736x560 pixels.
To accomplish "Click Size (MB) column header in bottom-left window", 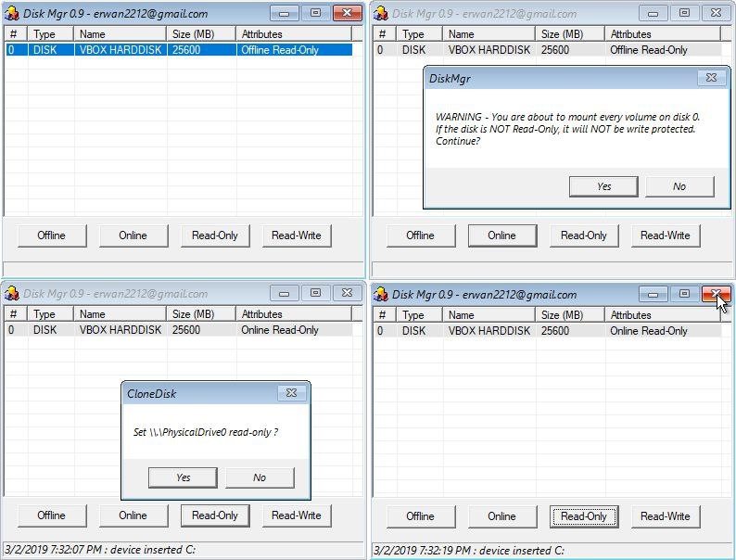I will 201,314.
